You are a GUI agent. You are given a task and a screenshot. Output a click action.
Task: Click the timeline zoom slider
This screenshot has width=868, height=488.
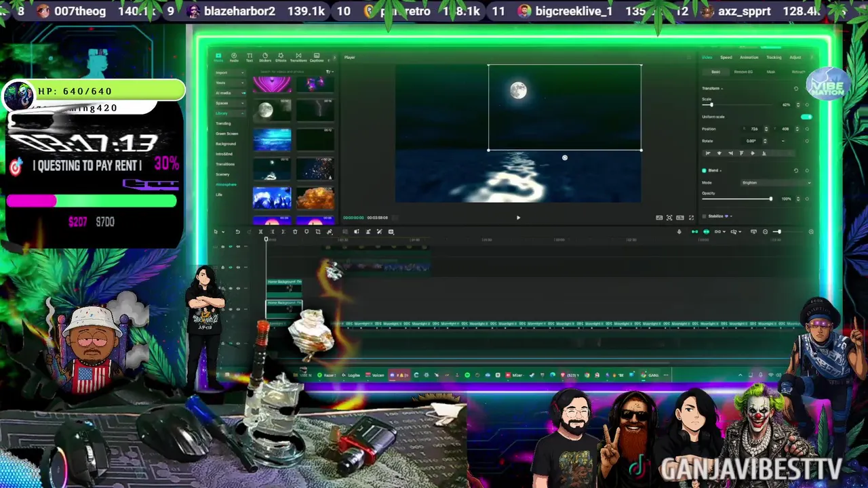click(788, 232)
